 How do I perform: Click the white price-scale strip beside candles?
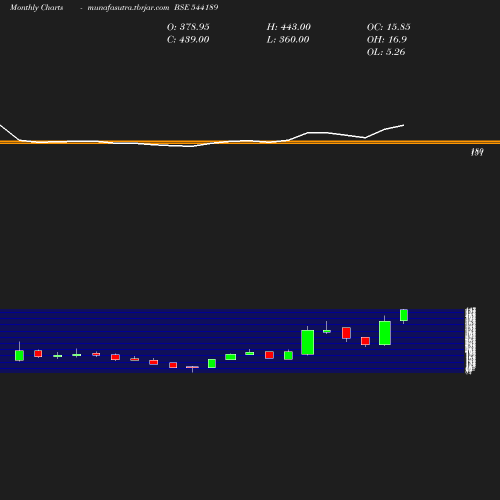coord(470,340)
